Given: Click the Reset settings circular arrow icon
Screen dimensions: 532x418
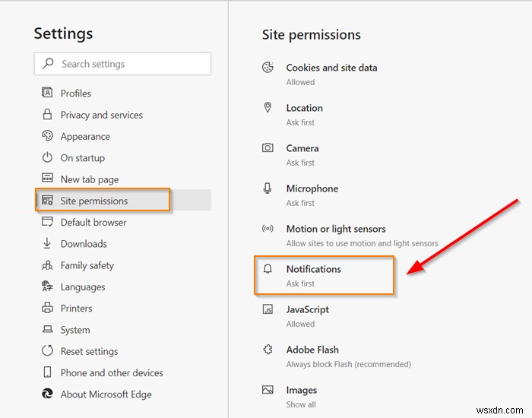Looking at the screenshot, I should click(x=47, y=351).
